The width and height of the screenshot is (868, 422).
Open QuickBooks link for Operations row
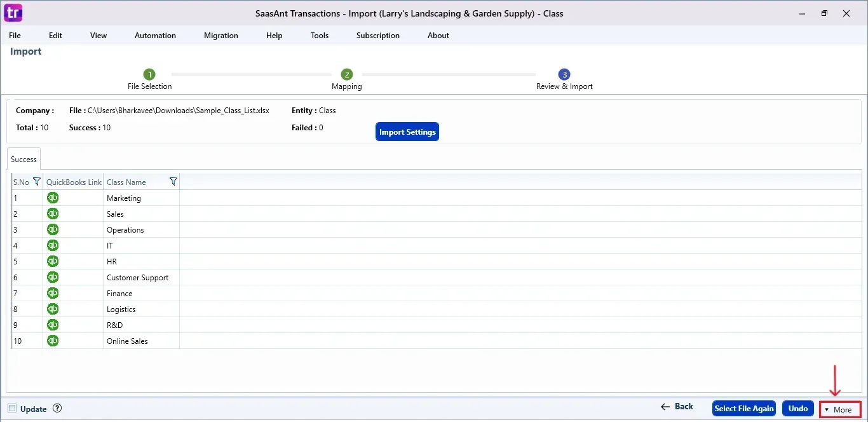pos(53,229)
